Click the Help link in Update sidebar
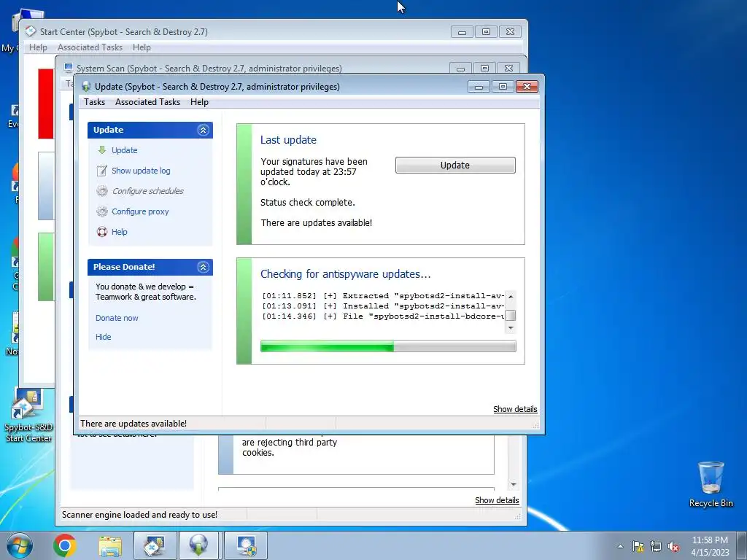The height and width of the screenshot is (560, 747). [x=119, y=232]
